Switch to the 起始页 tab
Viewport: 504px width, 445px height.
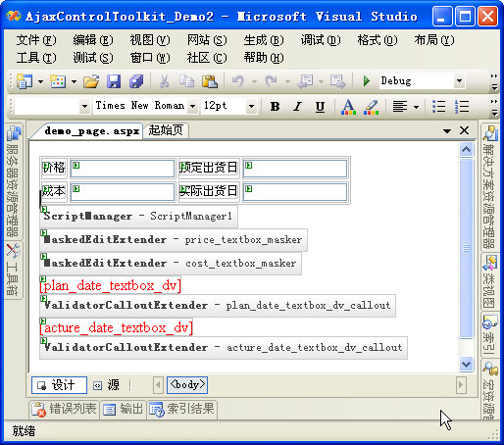tap(166, 130)
